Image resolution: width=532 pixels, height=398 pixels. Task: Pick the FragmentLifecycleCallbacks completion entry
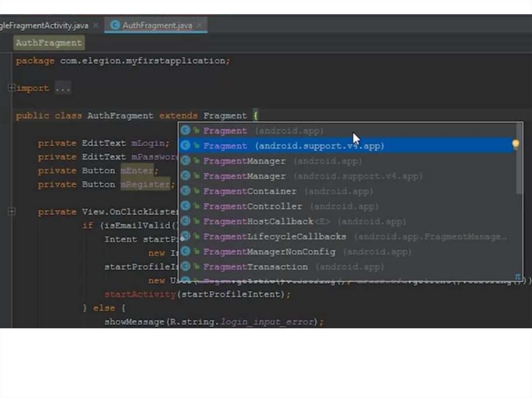tap(274, 237)
